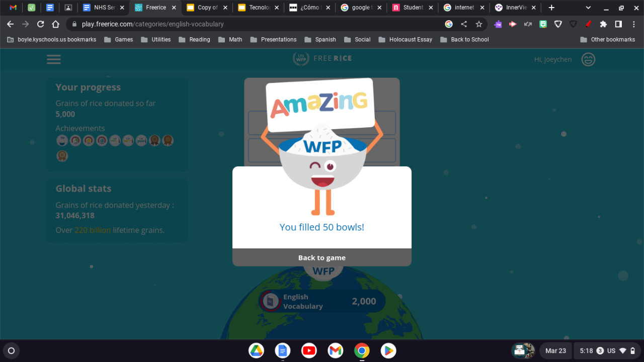
Task: Click the Chrome icon on the shelf
Action: (x=362, y=351)
